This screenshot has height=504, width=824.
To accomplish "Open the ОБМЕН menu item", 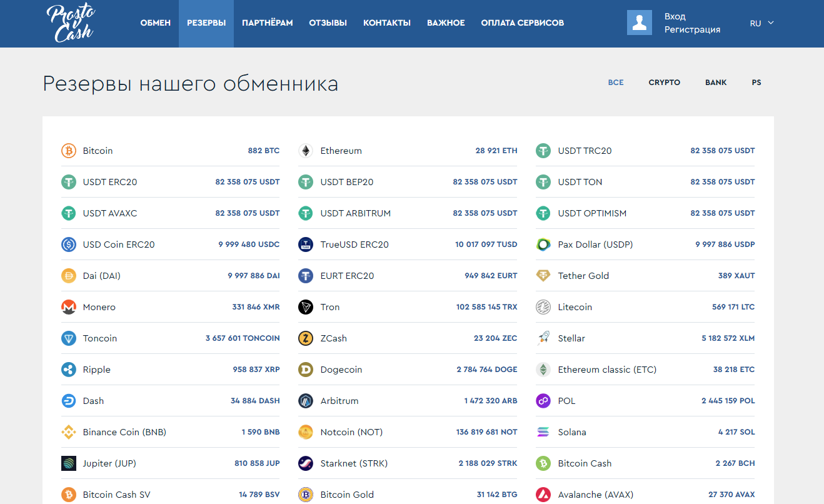I will click(156, 23).
